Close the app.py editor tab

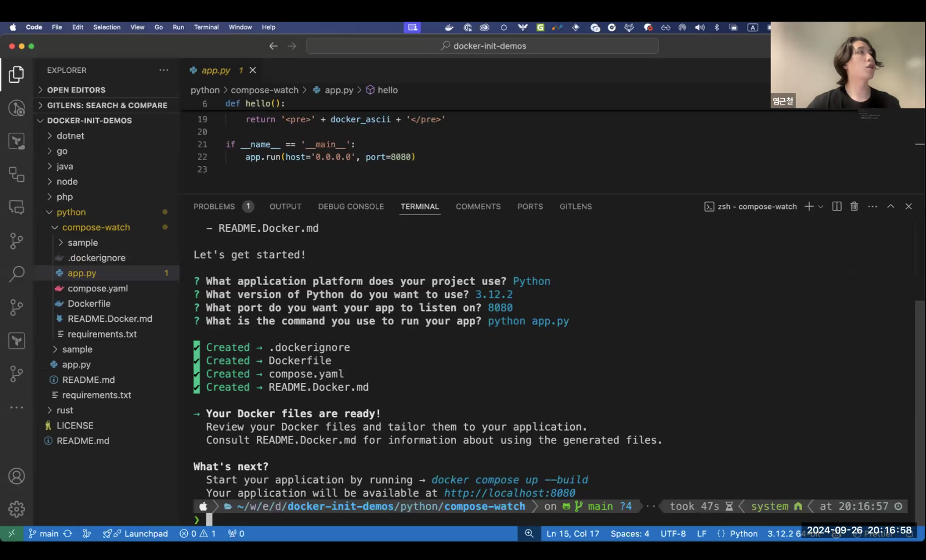[x=253, y=70]
